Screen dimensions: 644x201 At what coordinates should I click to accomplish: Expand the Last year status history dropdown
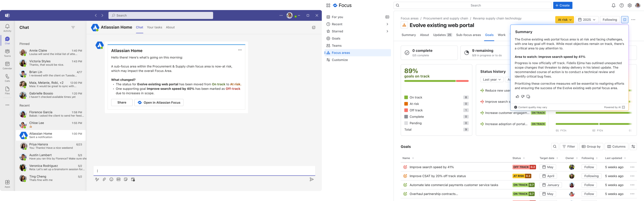click(492, 80)
